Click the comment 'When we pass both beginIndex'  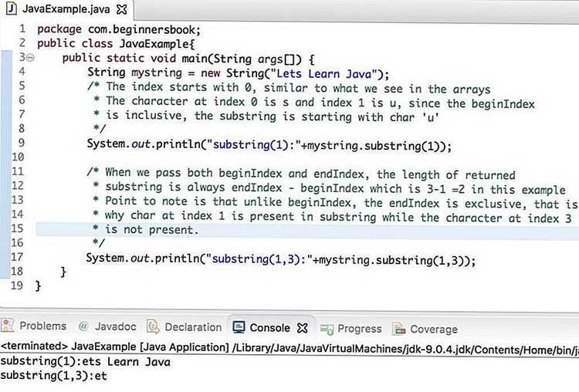[x=301, y=174]
